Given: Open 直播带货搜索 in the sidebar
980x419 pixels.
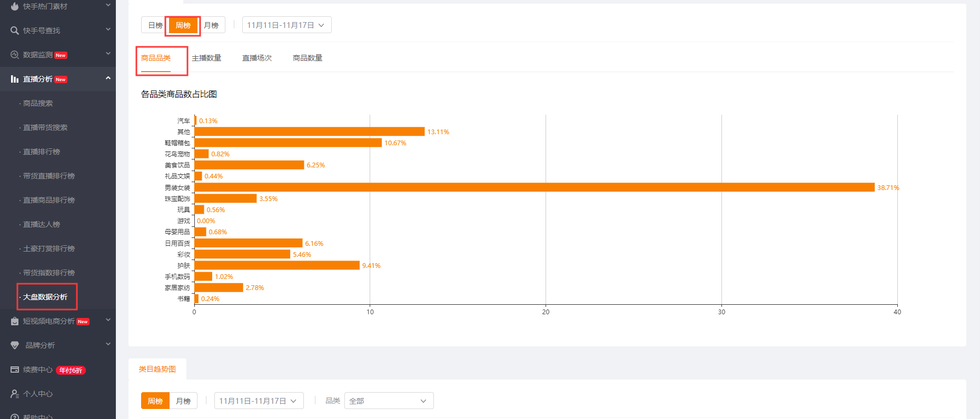Looking at the screenshot, I should click(45, 127).
